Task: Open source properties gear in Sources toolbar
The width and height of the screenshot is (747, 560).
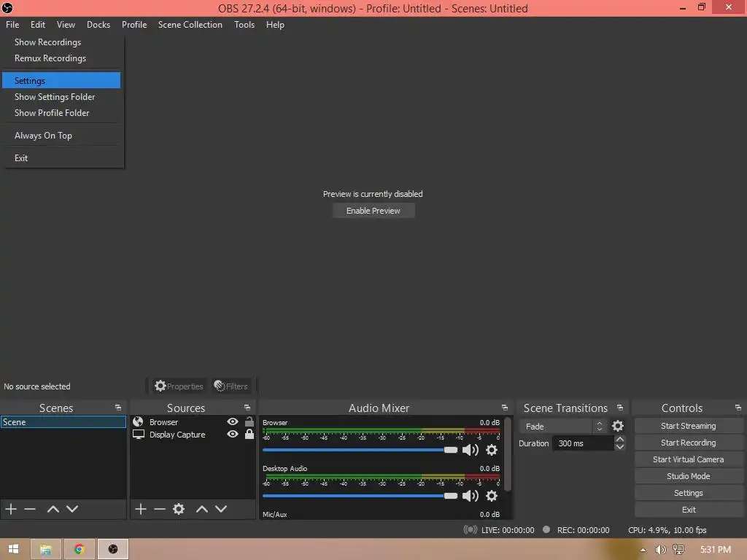Action: (179, 509)
